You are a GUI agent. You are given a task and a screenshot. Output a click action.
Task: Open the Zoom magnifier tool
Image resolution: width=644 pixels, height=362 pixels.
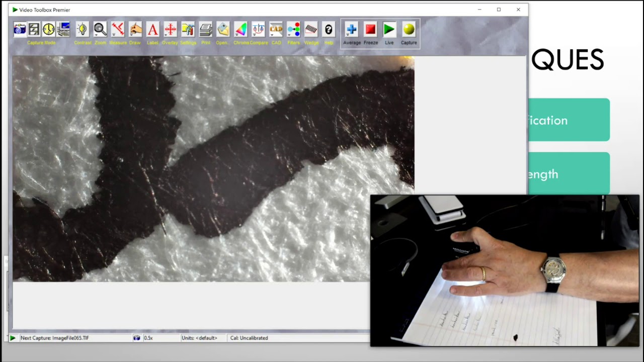[x=100, y=30]
